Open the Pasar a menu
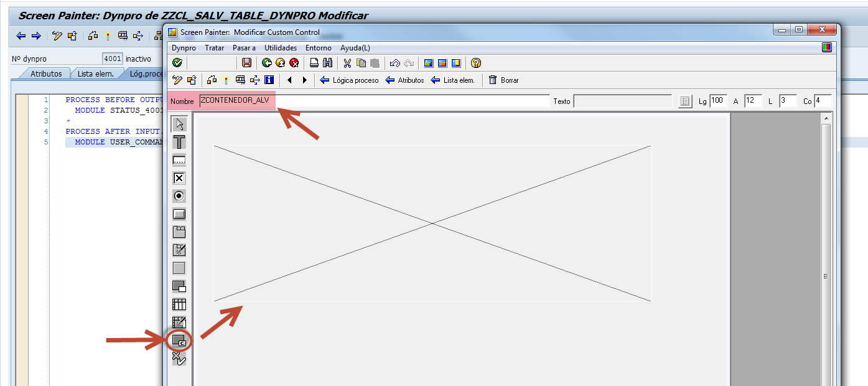This screenshot has width=868, height=386. 245,48
